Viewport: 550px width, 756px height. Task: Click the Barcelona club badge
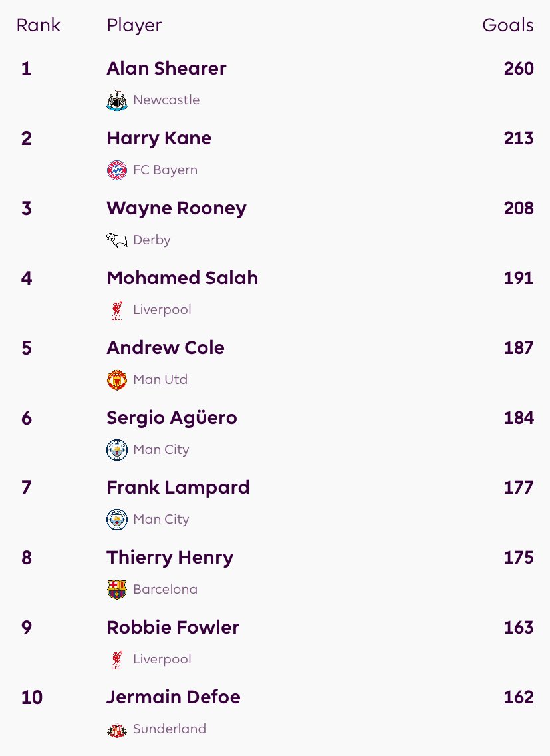click(x=116, y=590)
